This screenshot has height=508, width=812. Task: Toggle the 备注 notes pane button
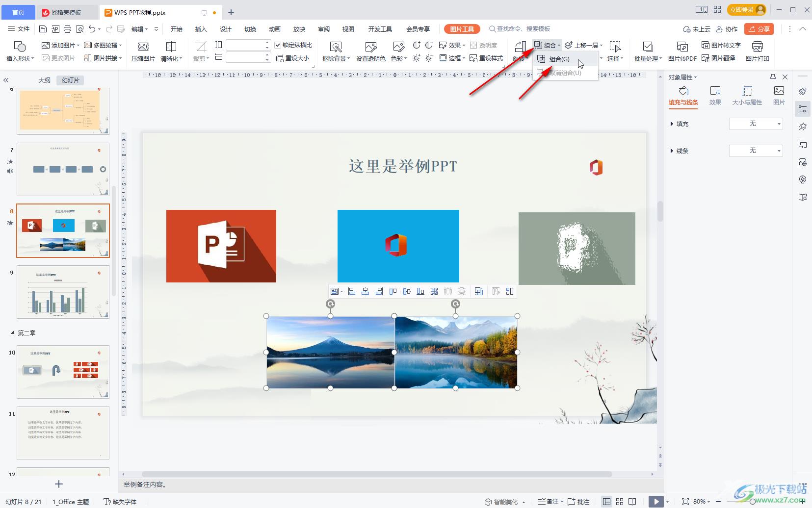coord(549,501)
